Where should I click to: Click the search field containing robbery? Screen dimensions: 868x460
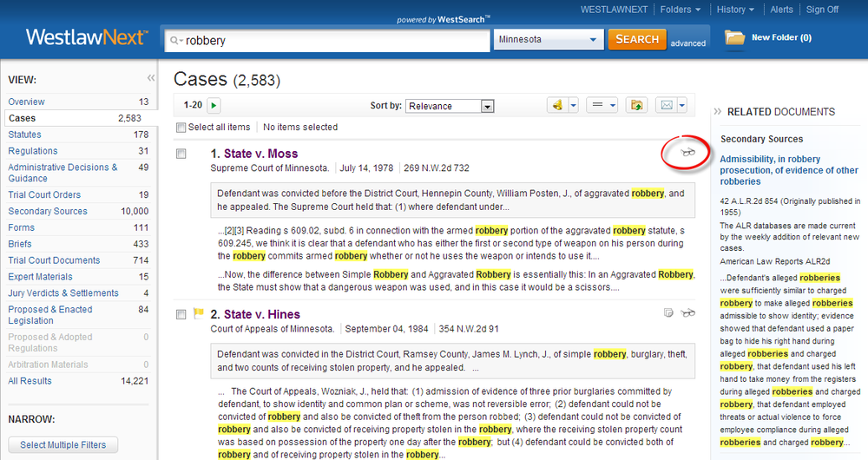(x=327, y=41)
